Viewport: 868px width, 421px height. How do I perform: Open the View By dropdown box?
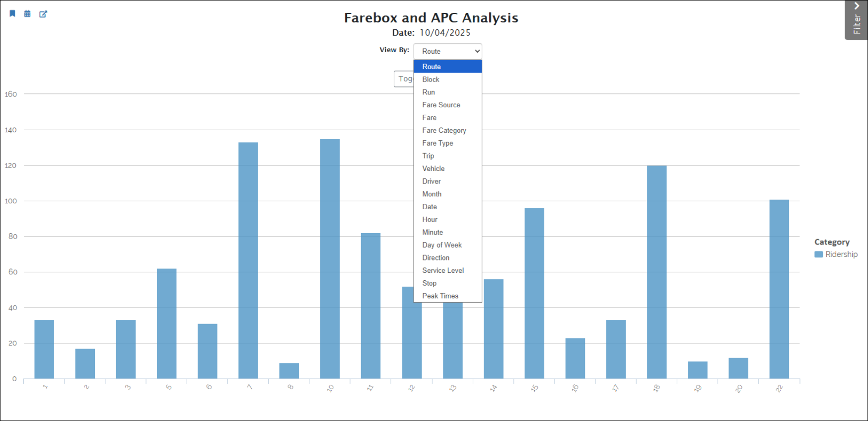coord(447,51)
